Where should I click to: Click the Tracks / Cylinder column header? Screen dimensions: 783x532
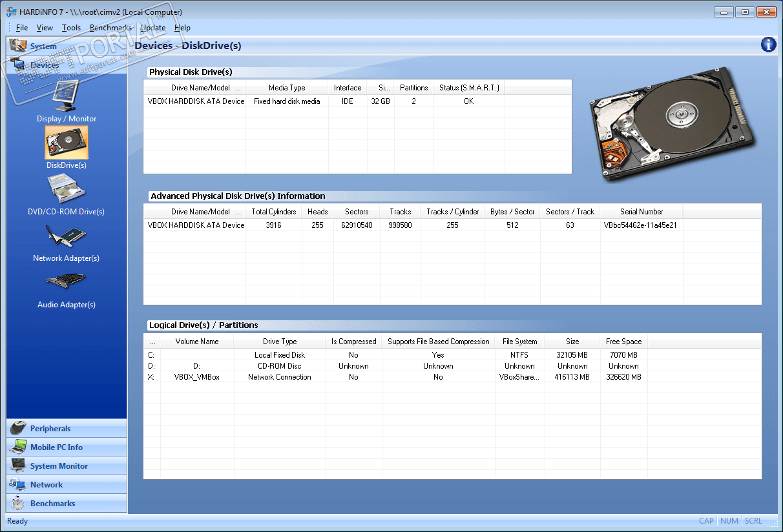point(453,212)
